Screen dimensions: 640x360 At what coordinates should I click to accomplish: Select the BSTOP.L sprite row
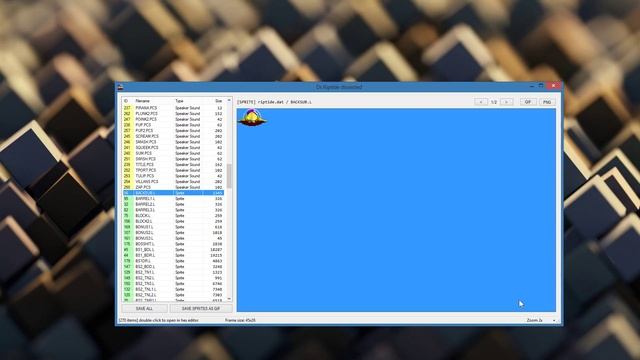173,261
